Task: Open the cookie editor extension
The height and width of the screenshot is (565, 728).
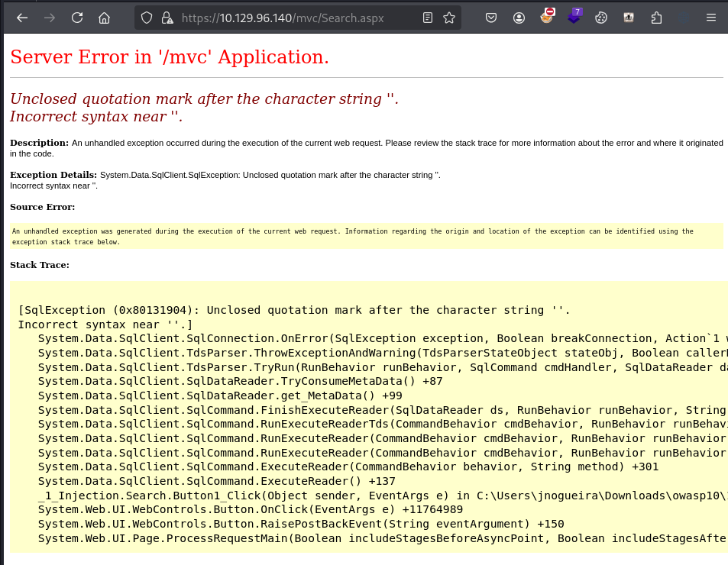Action: tap(600, 17)
